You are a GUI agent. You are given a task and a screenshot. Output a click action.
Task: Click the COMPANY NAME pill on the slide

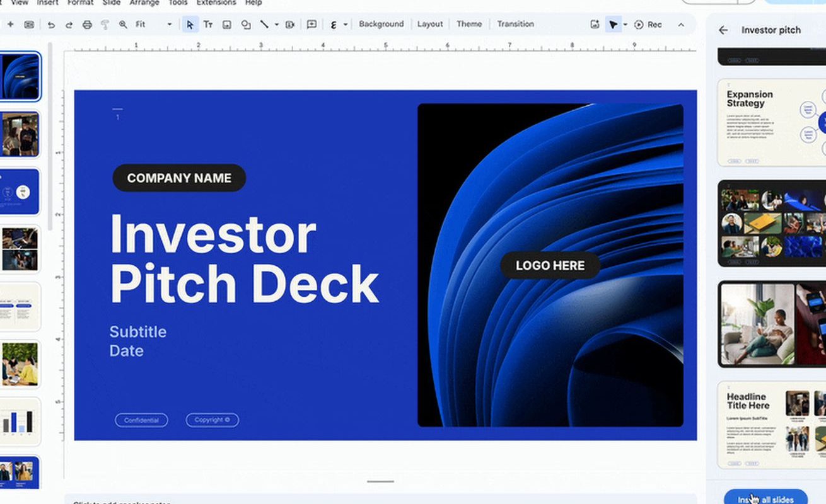179,178
